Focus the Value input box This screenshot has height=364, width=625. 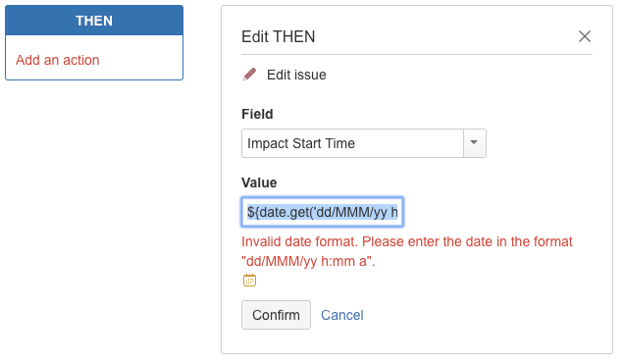[x=322, y=212]
